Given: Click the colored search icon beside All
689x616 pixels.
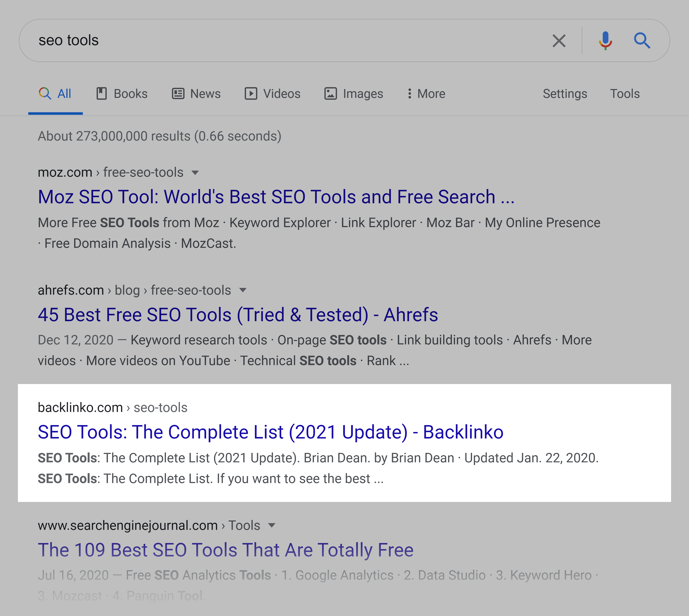Looking at the screenshot, I should [45, 93].
